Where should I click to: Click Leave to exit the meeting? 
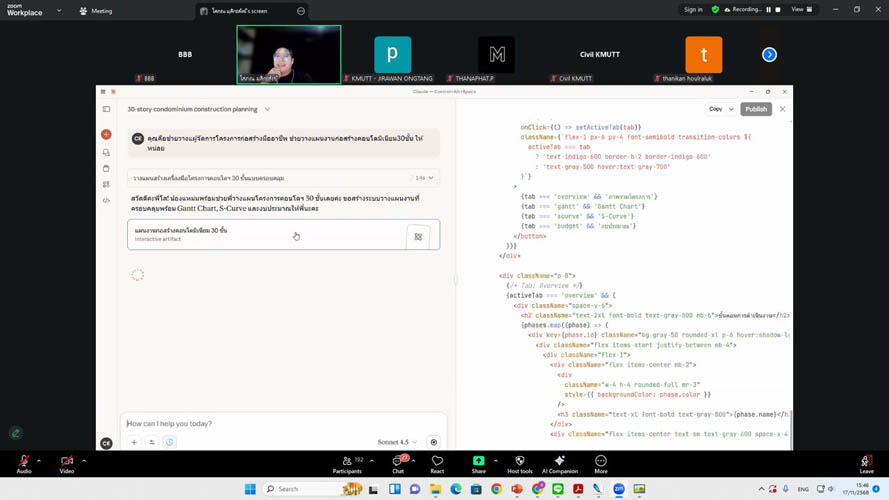[x=866, y=464]
